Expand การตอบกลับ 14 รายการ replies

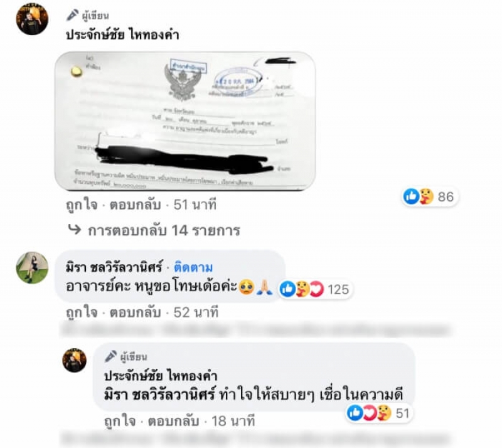(x=164, y=230)
